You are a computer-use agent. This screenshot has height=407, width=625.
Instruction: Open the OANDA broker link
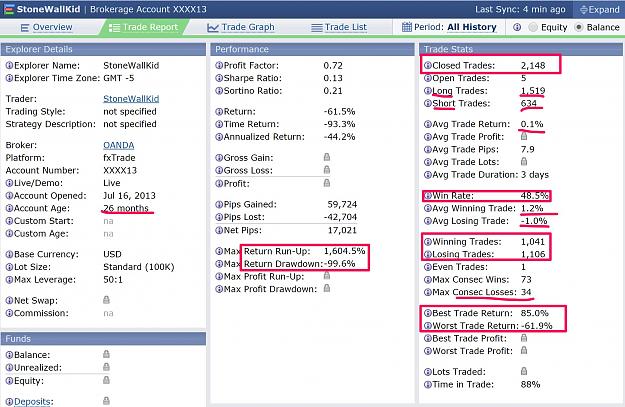coord(118,145)
